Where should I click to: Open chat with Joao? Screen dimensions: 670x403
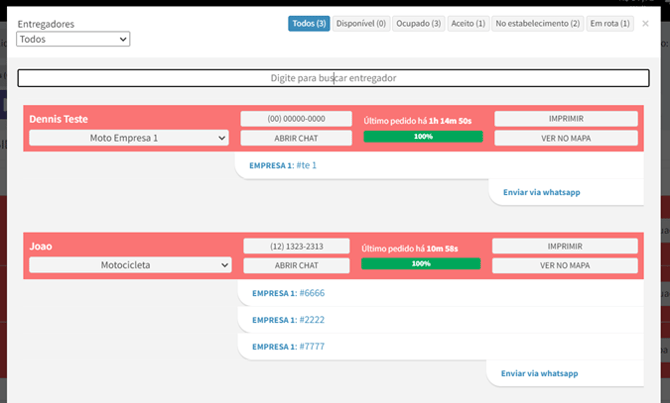tap(297, 265)
